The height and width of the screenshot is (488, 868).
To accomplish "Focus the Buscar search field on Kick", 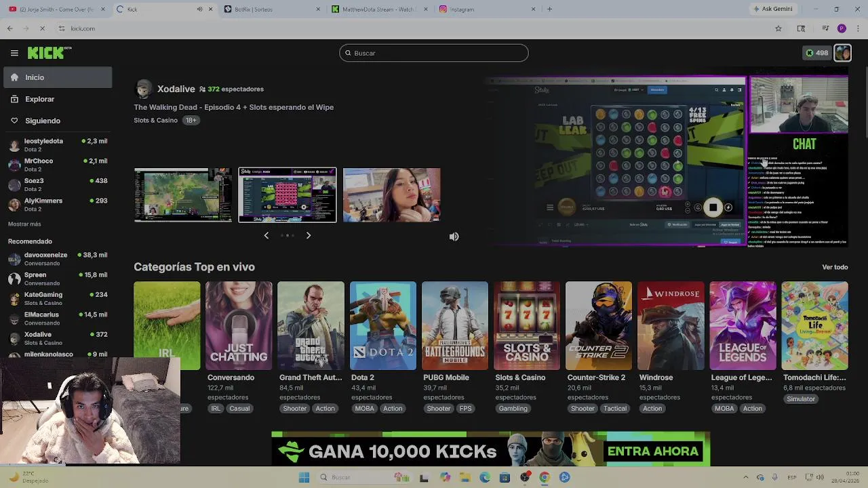I will [434, 53].
